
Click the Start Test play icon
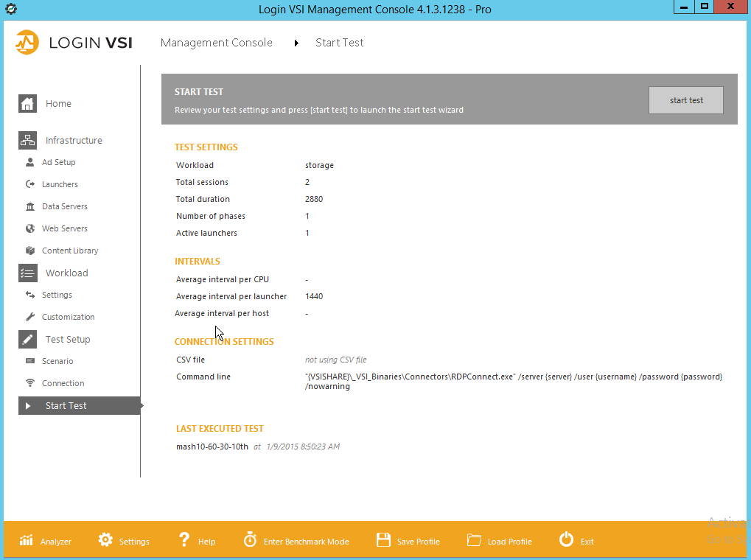[x=28, y=406]
